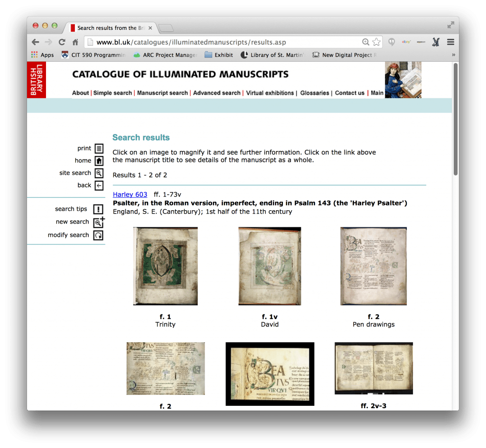This screenshot has height=448, width=486.
Task: Open Exhibit bookmarks folder
Action: 219,55
